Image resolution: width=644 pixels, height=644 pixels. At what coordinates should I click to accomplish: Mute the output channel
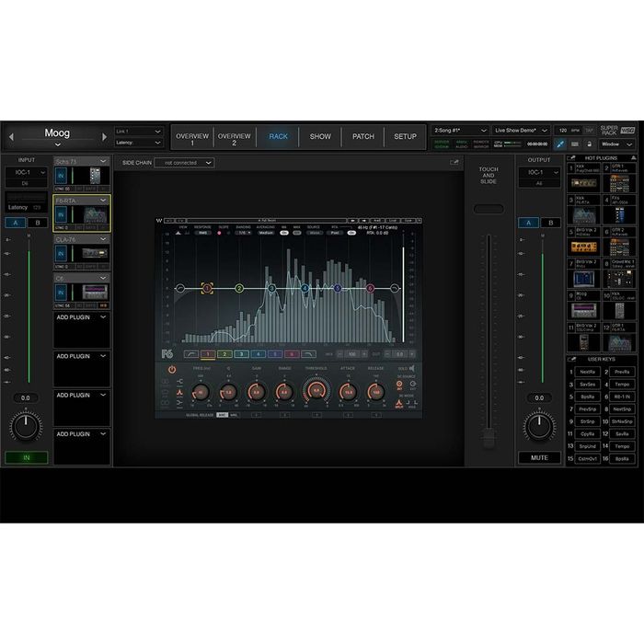539,457
